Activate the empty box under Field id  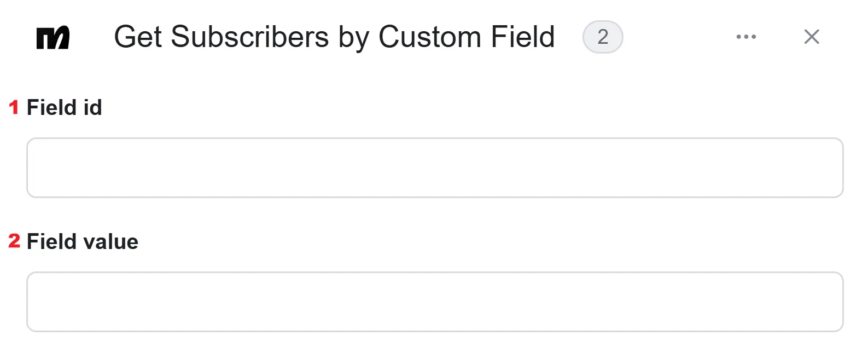435,167
